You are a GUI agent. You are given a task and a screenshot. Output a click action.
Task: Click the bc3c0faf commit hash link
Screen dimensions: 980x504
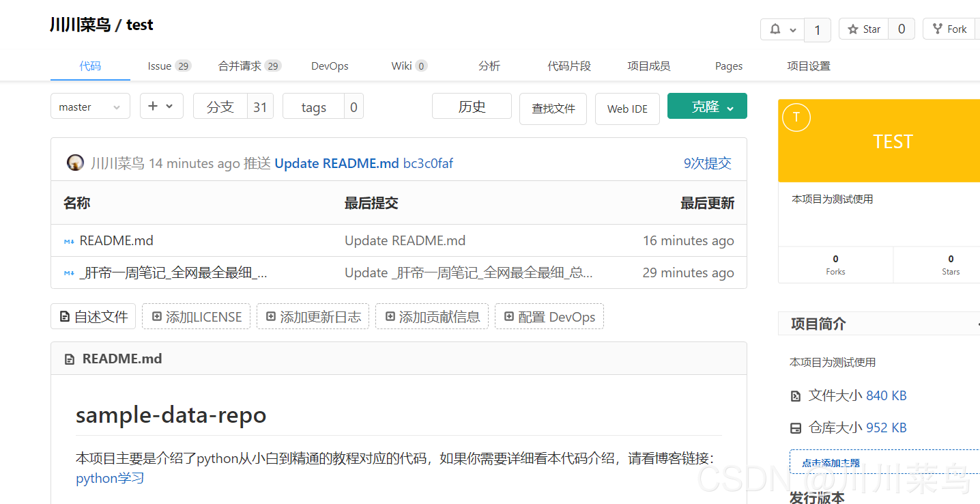(x=428, y=163)
